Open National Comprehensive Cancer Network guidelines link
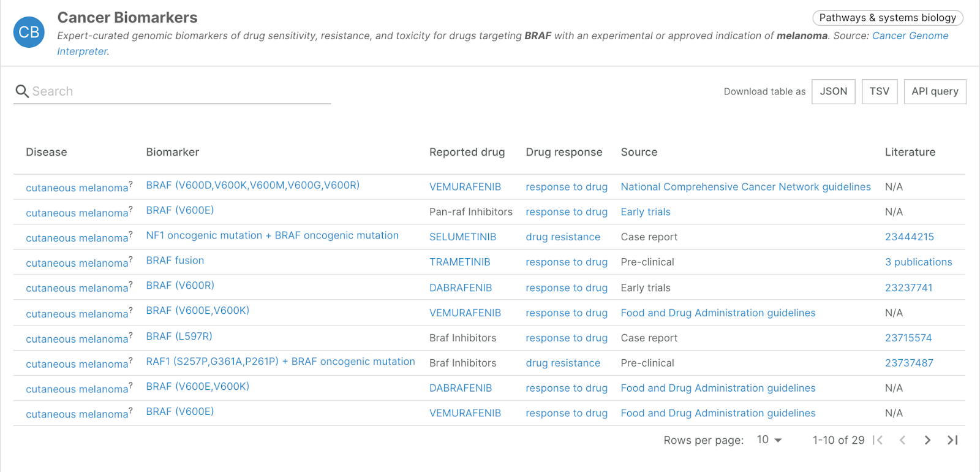 (745, 187)
